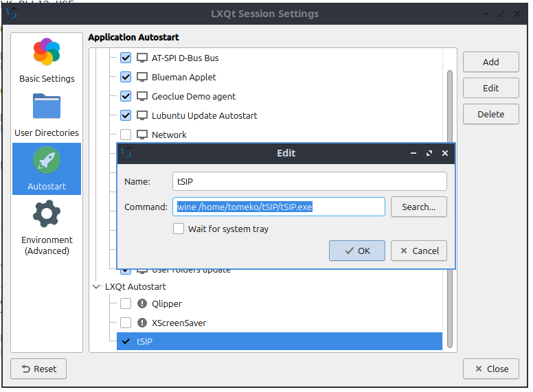Click the Delete button

point(491,114)
